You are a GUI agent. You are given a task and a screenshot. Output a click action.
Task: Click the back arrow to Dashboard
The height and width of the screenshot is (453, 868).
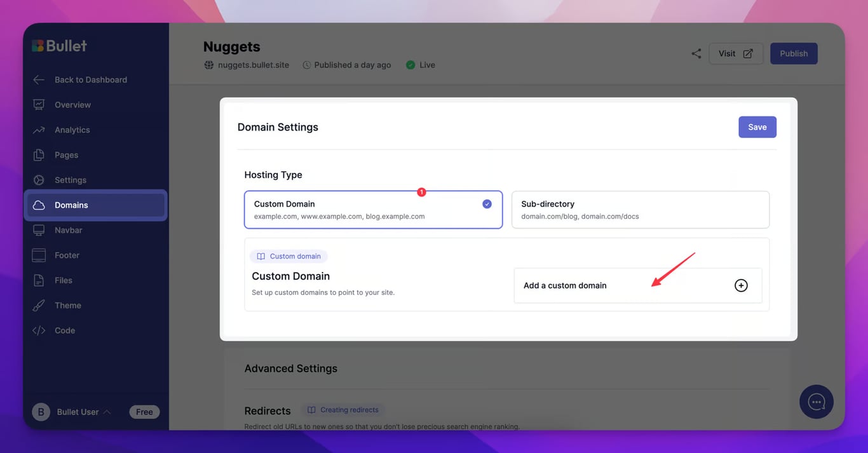[38, 79]
